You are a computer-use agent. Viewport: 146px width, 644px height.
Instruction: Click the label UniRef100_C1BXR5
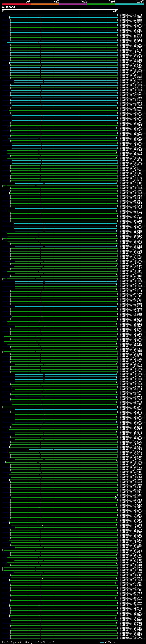pos(131,231)
